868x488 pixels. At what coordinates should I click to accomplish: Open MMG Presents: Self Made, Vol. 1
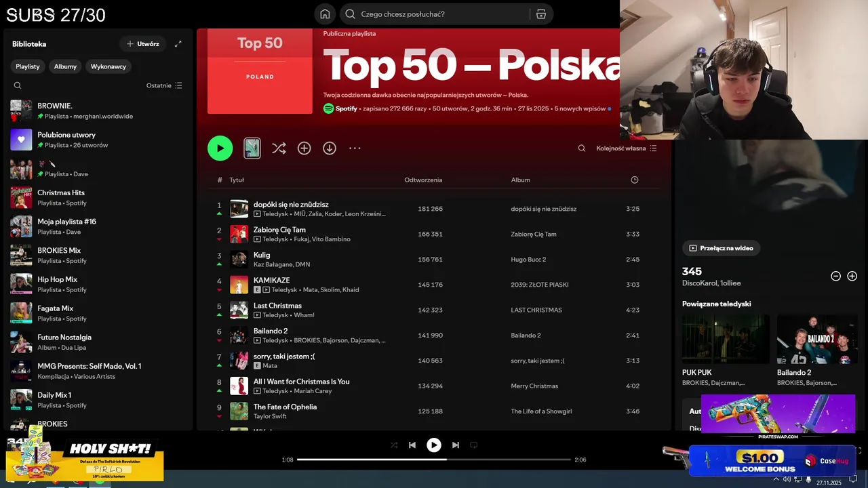(98, 371)
